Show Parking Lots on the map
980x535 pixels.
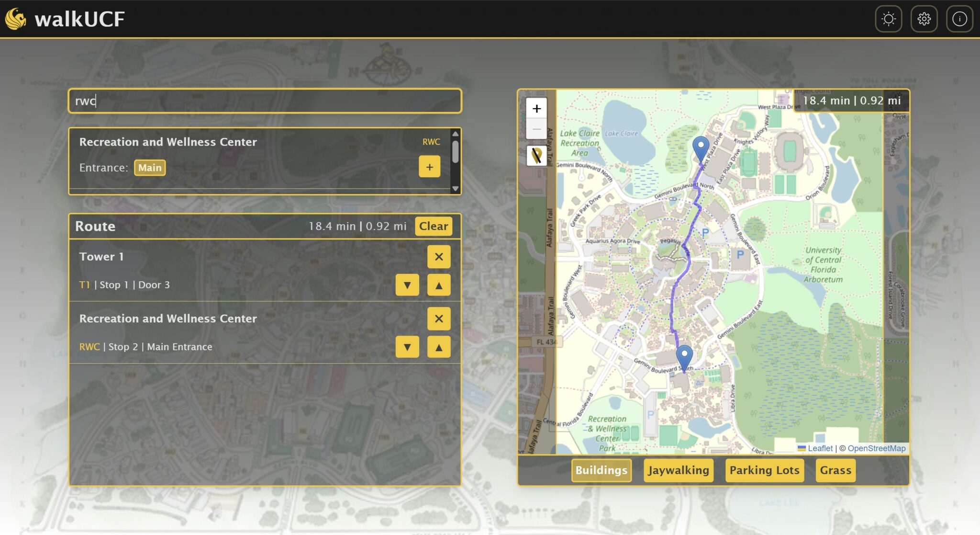point(764,470)
